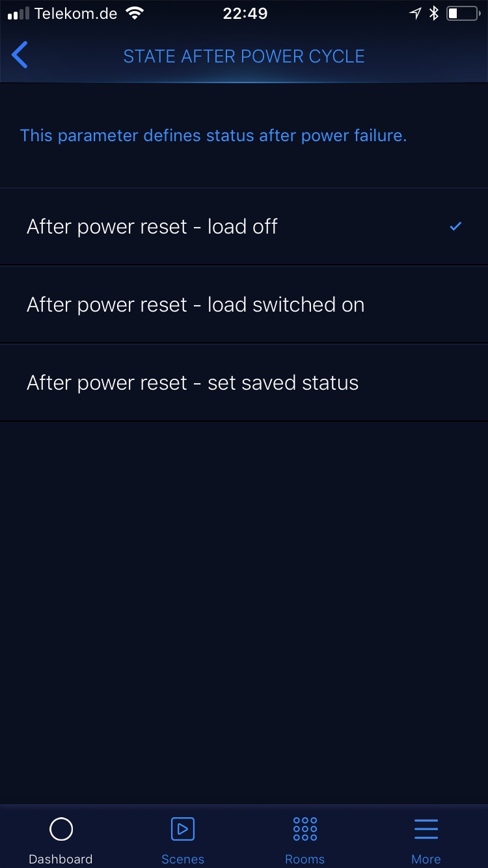Tap the battery indicator icon
The height and width of the screenshot is (868, 488).
tap(461, 14)
